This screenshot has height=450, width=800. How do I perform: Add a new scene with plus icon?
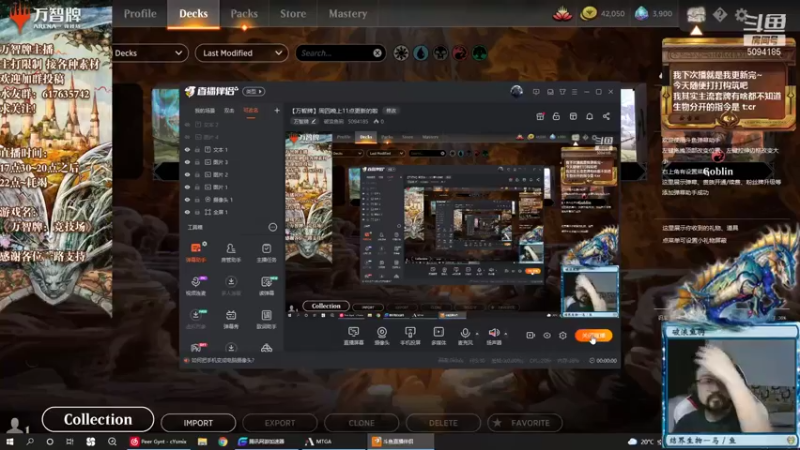277,110
